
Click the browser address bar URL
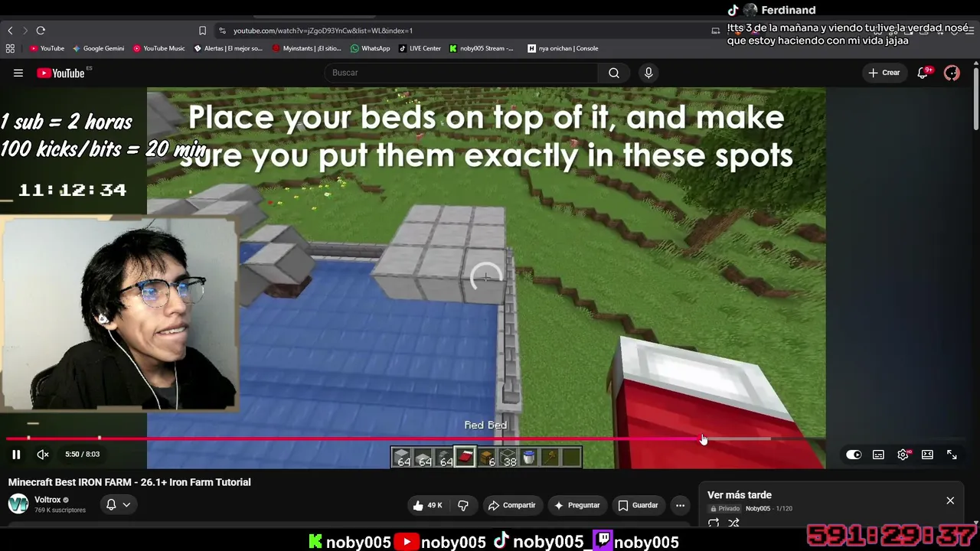[323, 31]
